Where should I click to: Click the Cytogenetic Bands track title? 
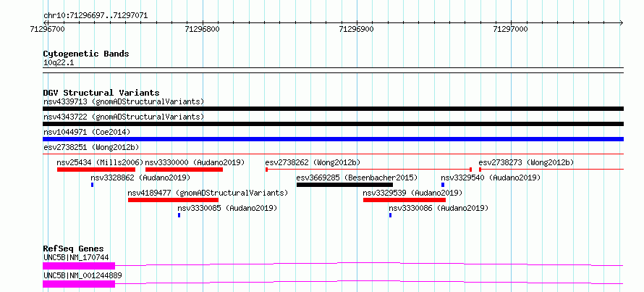pyautogui.click(x=86, y=54)
